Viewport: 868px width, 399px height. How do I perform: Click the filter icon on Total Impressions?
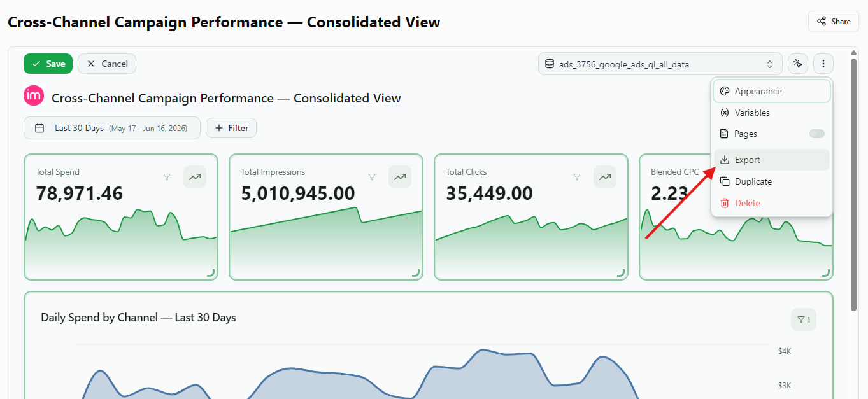click(x=372, y=177)
